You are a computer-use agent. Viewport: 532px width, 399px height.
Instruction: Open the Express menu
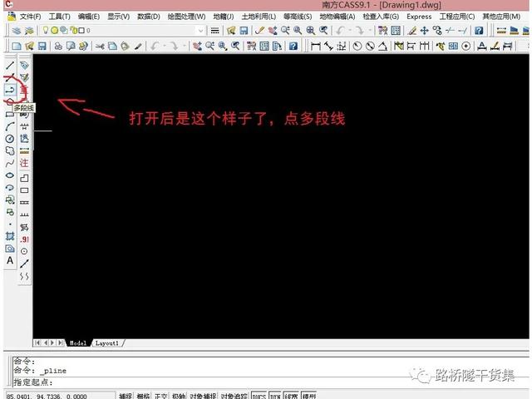tap(419, 17)
